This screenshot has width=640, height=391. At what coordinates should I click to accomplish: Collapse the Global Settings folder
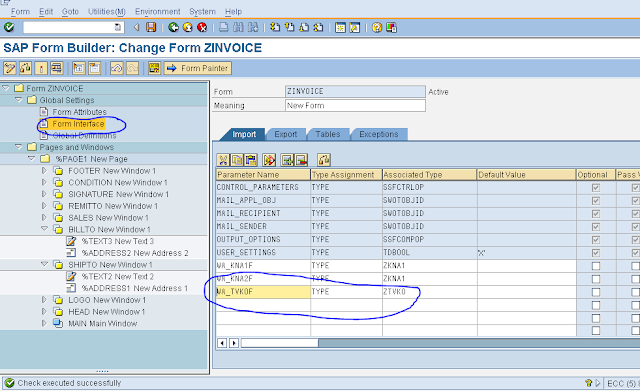(18, 100)
